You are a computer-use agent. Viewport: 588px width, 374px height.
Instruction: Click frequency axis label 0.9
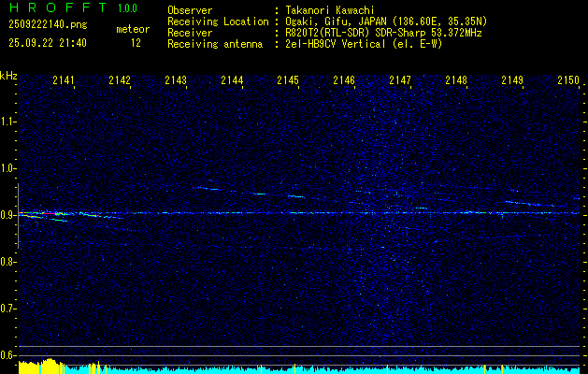[7, 215]
